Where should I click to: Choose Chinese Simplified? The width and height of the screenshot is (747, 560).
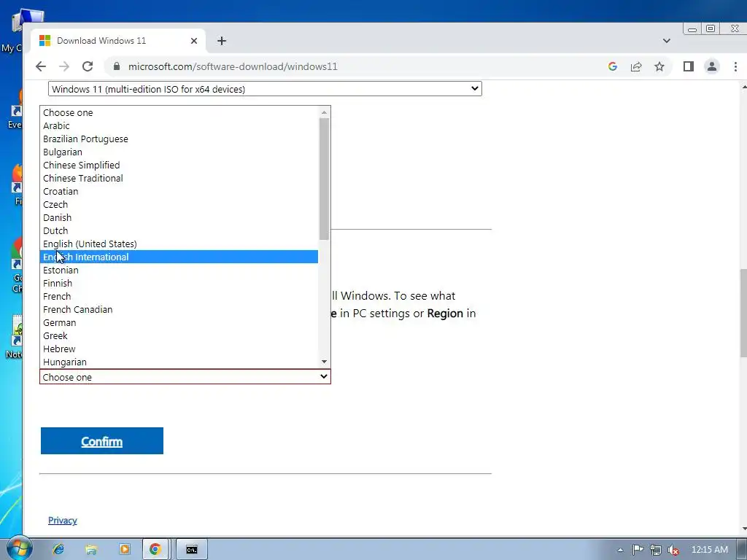(179, 166)
